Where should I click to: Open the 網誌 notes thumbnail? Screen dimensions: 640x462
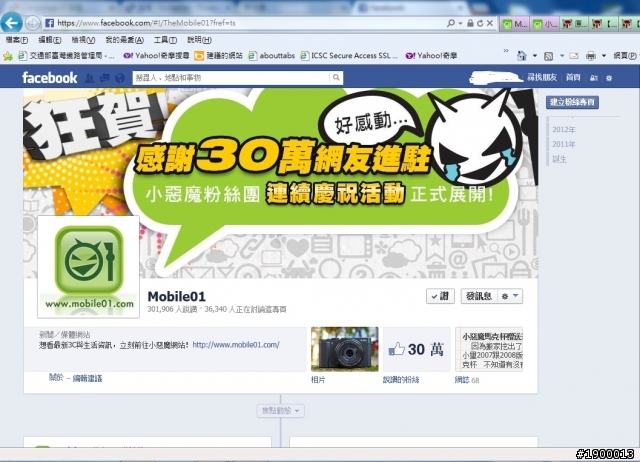(489, 349)
